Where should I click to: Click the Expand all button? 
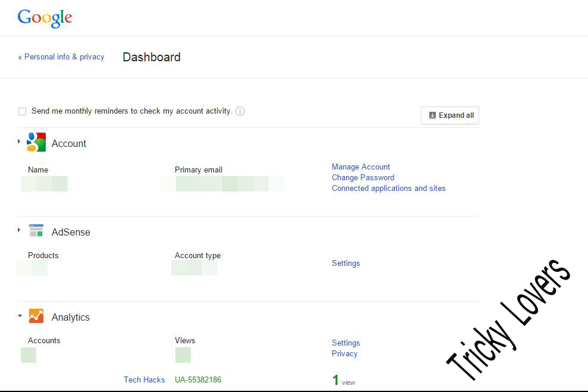tap(450, 115)
